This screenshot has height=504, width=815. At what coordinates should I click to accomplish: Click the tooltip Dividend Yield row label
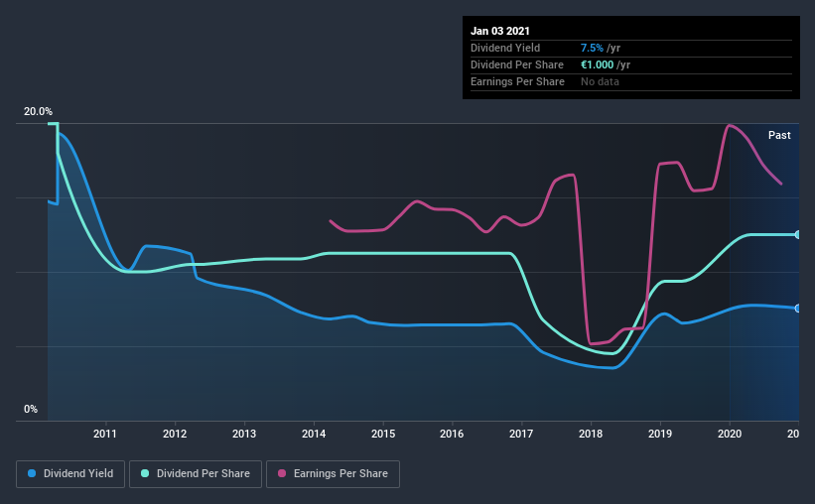click(x=505, y=48)
